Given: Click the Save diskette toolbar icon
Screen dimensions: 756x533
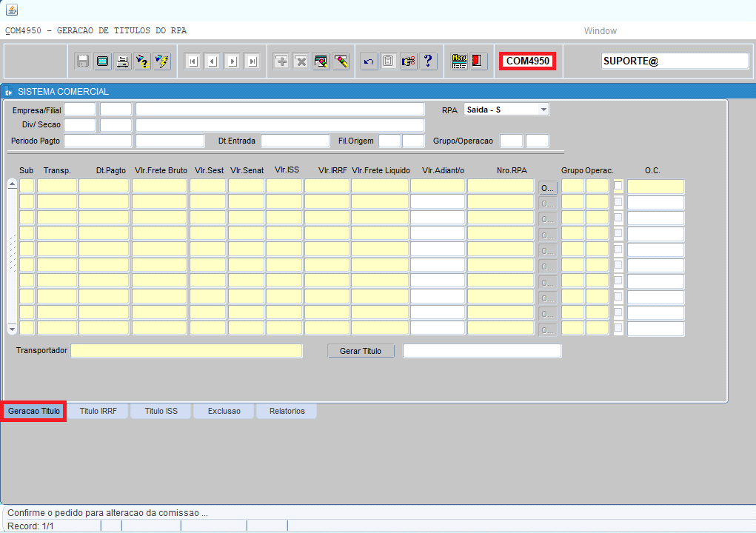Looking at the screenshot, I should point(83,61).
